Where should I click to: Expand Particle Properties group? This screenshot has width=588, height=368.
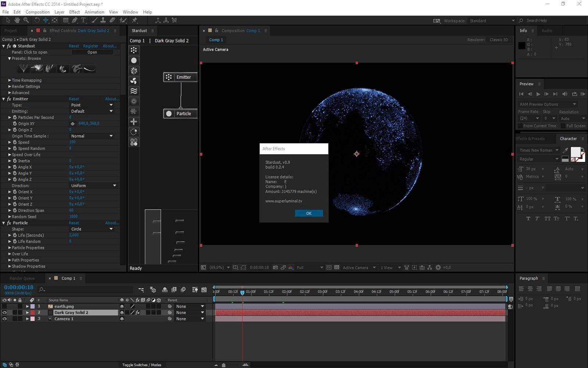click(10, 248)
